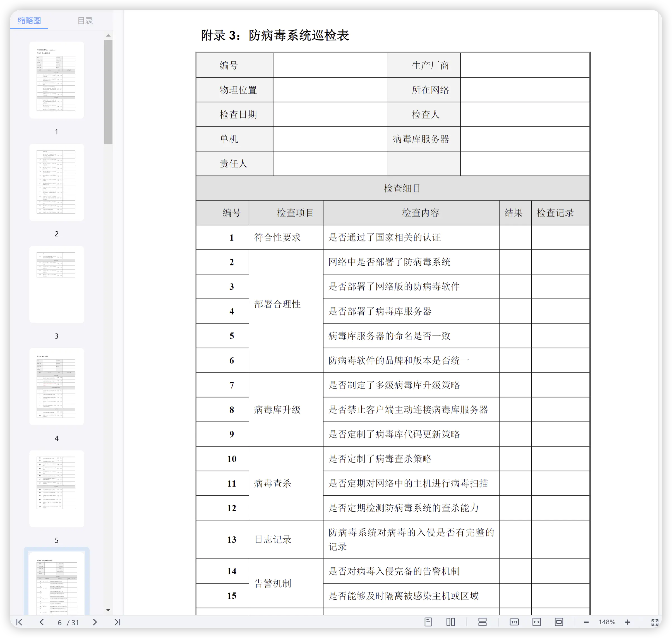672x638 pixels.
Task: Click the 生产厂商 table cell
Action: click(x=424, y=65)
